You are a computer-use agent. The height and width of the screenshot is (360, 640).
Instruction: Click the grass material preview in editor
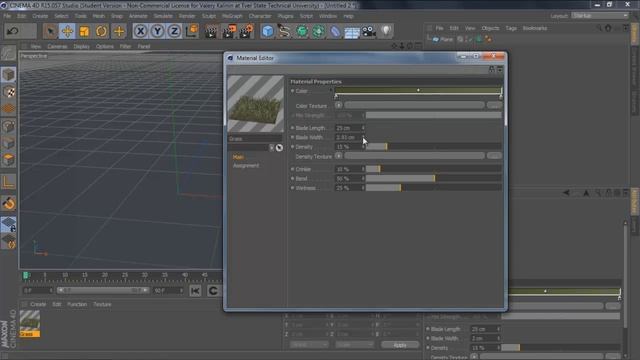pos(256,104)
